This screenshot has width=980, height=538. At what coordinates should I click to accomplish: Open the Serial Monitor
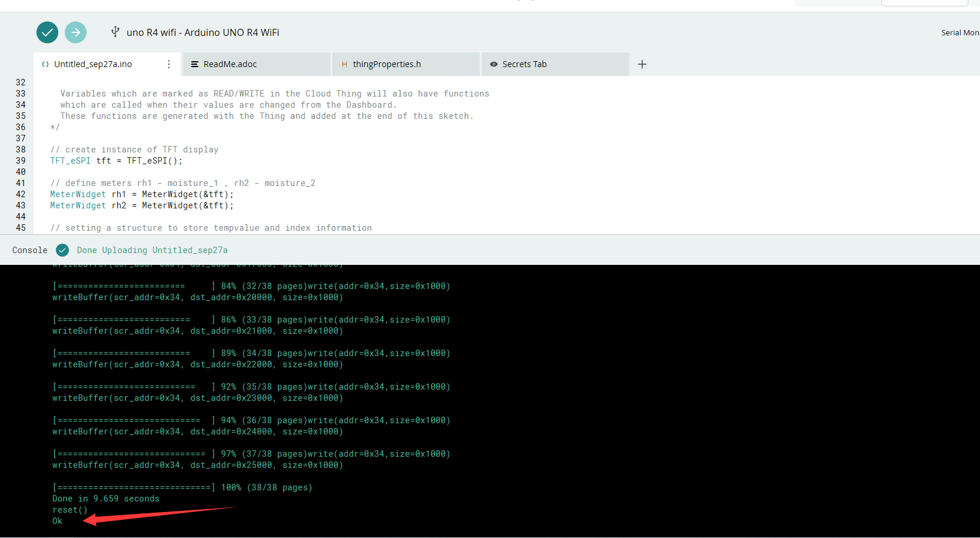pyautogui.click(x=960, y=32)
